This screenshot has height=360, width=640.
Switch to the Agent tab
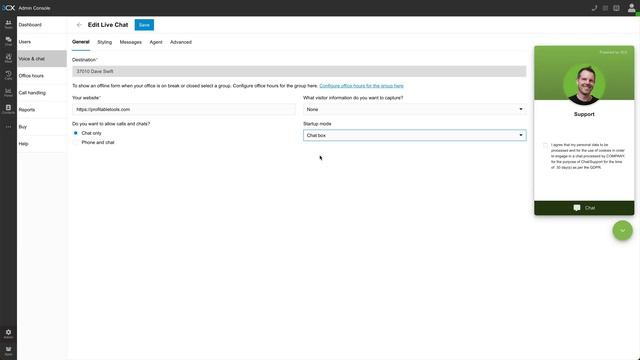pyautogui.click(x=156, y=42)
